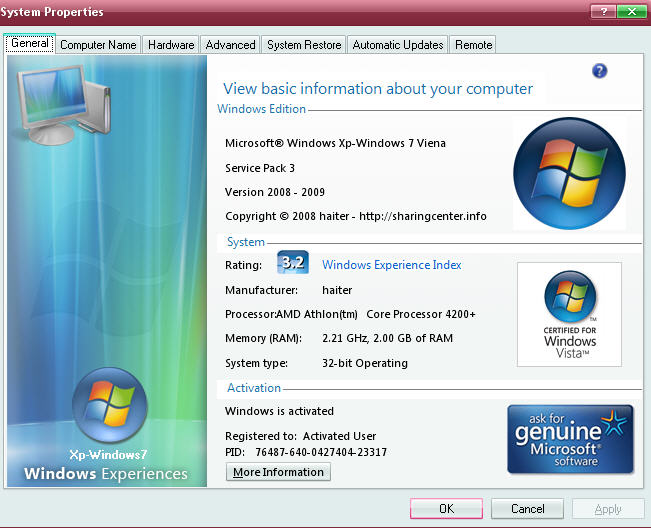Click the 'Memory (RAM):' label
The height and width of the screenshot is (528, 651).
(264, 339)
